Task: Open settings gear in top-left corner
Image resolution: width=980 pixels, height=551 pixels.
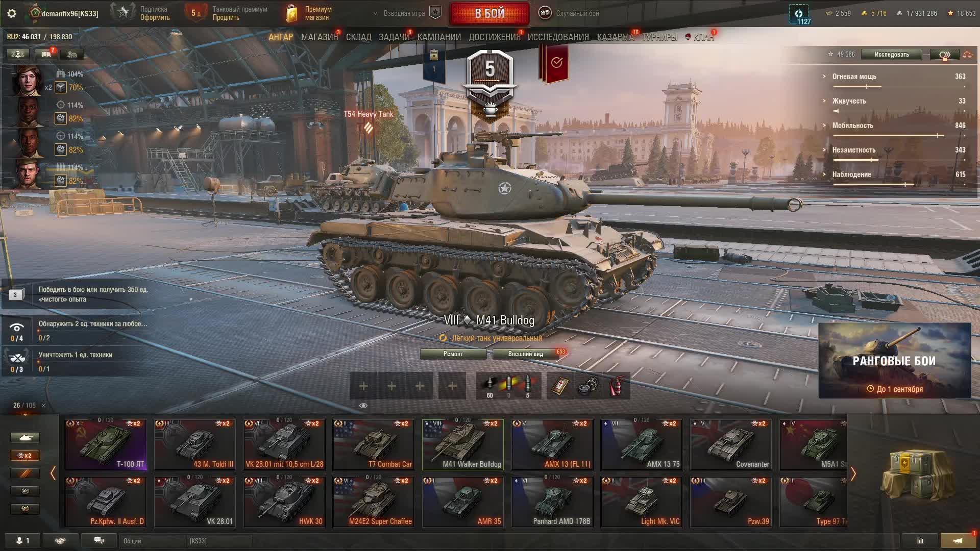Action: tap(12, 13)
